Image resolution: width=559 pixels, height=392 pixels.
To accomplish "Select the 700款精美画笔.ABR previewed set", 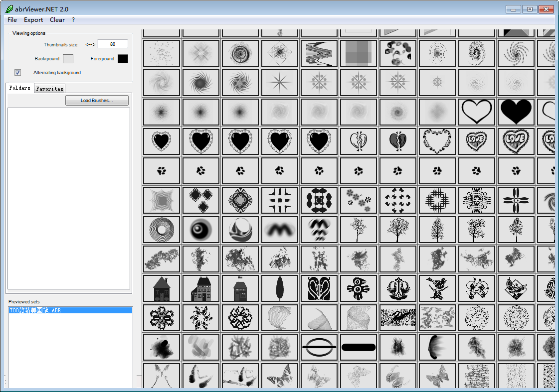I will coord(70,310).
